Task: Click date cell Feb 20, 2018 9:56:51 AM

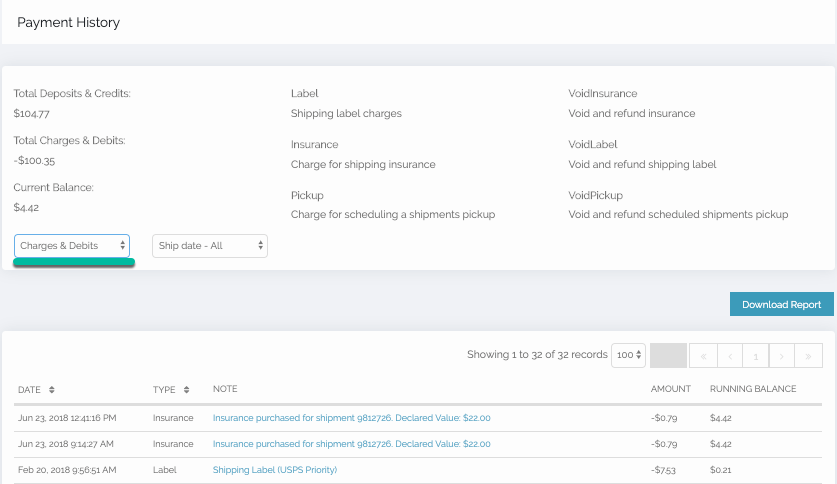Action: (x=67, y=470)
